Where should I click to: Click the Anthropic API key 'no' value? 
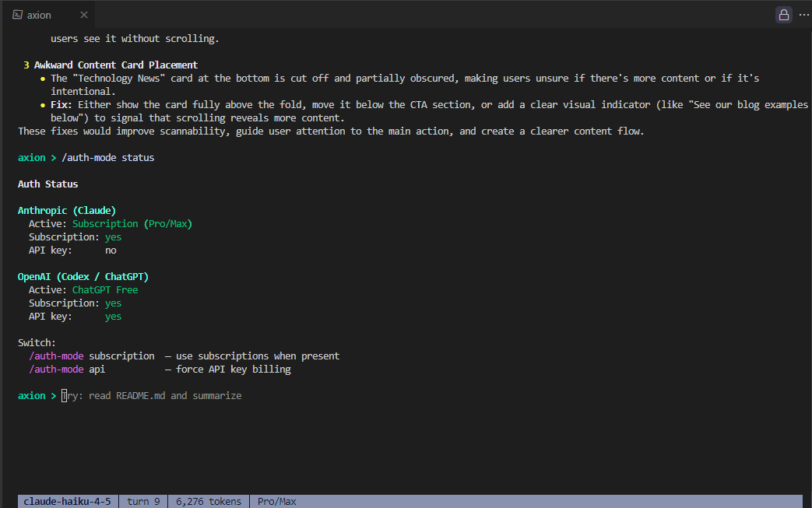[111, 250]
